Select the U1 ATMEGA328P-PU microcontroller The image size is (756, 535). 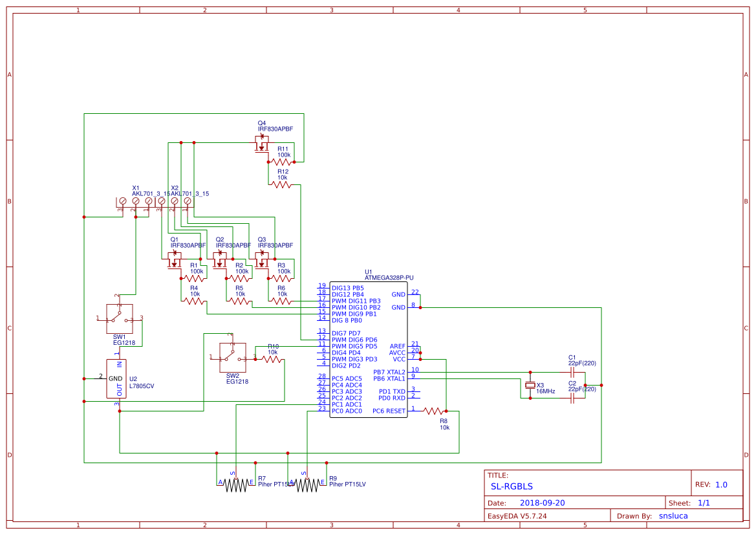(367, 349)
